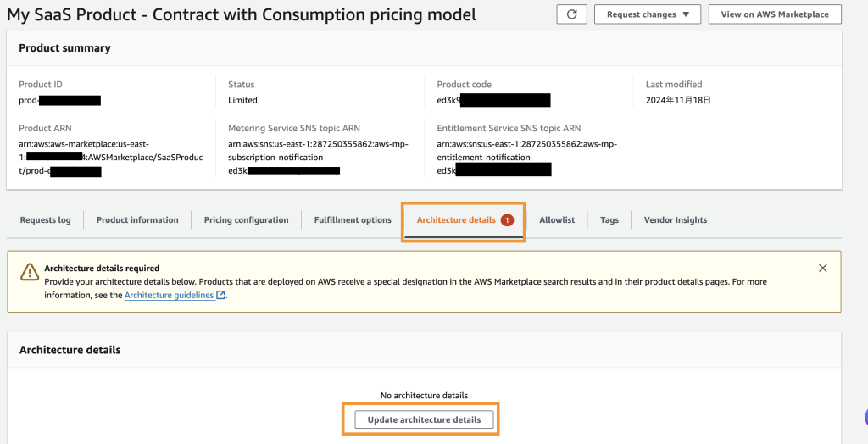
Task: Switch to the Requests log tab
Action: coord(46,220)
